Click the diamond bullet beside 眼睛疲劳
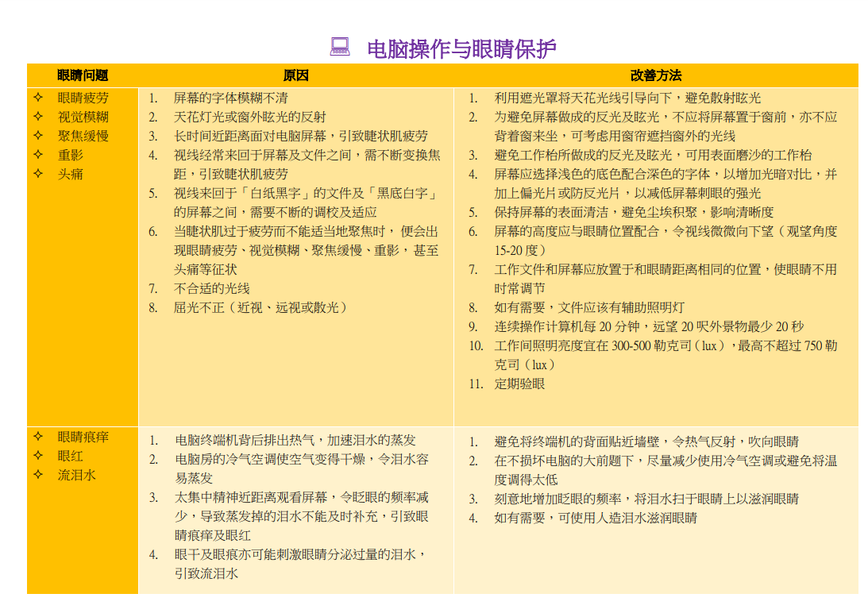This screenshot has height=613, width=868. pos(38,98)
